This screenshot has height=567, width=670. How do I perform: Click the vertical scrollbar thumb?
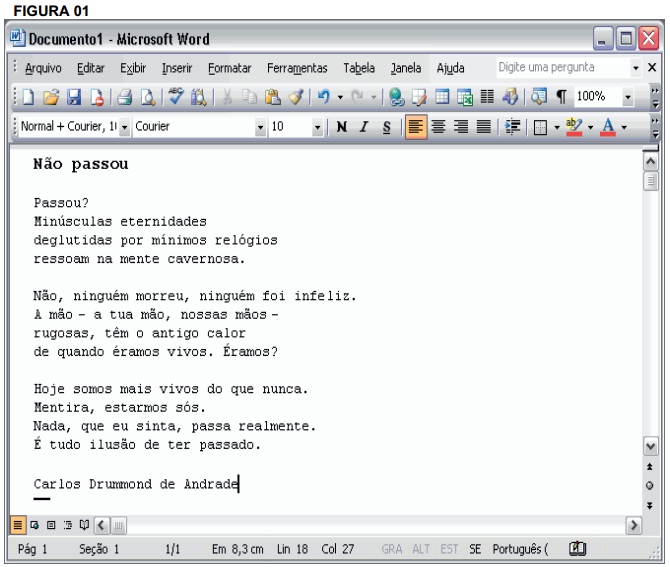[x=650, y=181]
